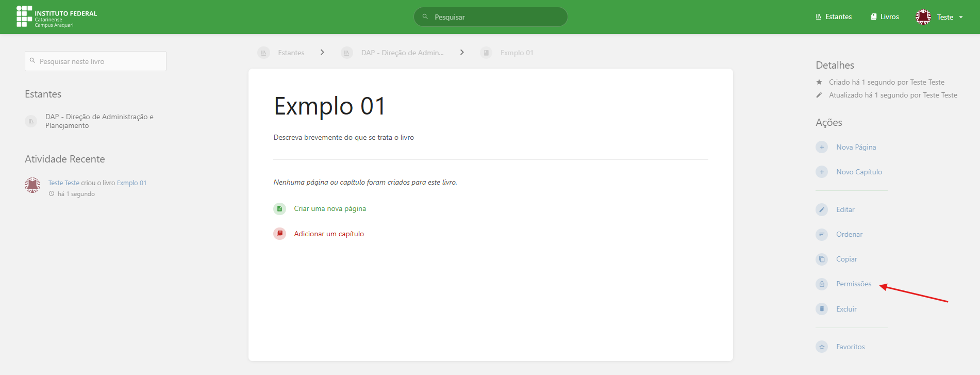Open the Teste user dropdown menu
The height and width of the screenshot is (375, 980).
pos(940,17)
